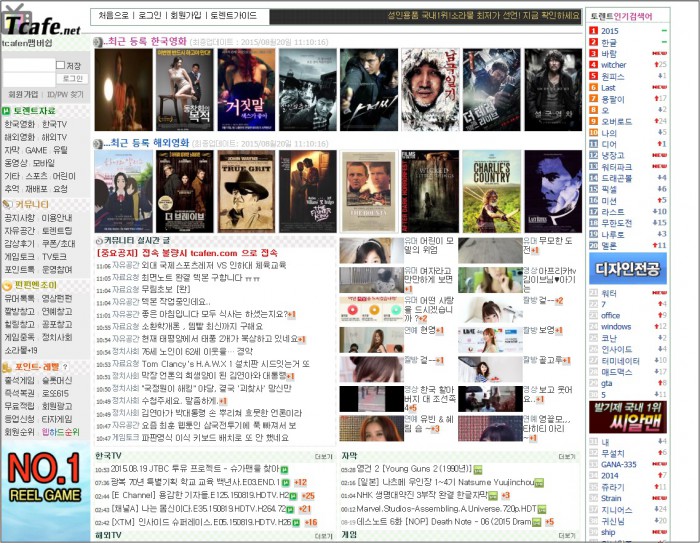Open 한국영화 category in sidebar
Viewport: 700px width, 543px height.
[x=19, y=124]
